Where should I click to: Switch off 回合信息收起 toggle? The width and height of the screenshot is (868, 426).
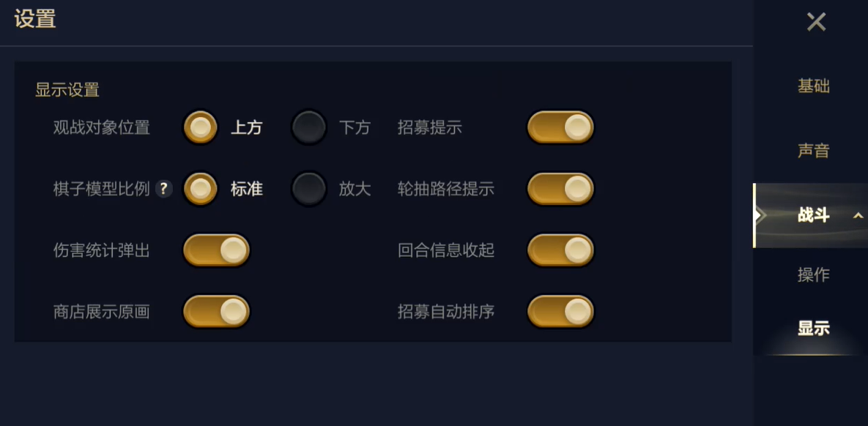(x=560, y=250)
